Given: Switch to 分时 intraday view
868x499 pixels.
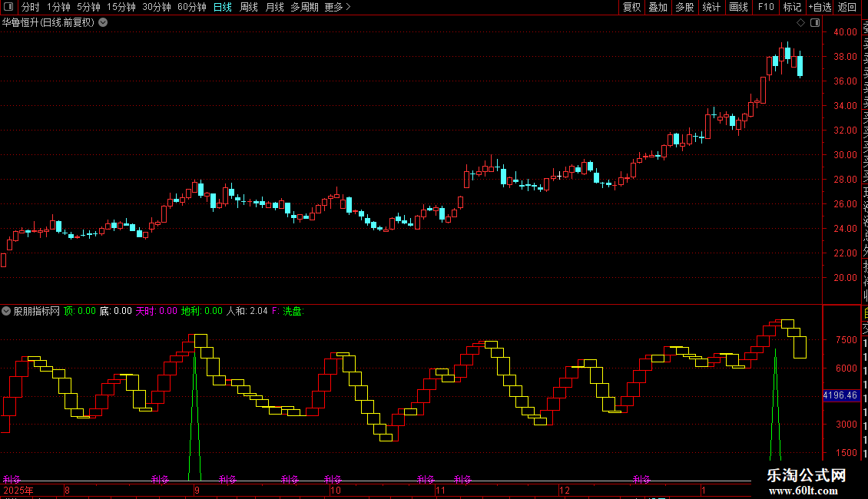Looking at the screenshot, I should pos(31,7).
